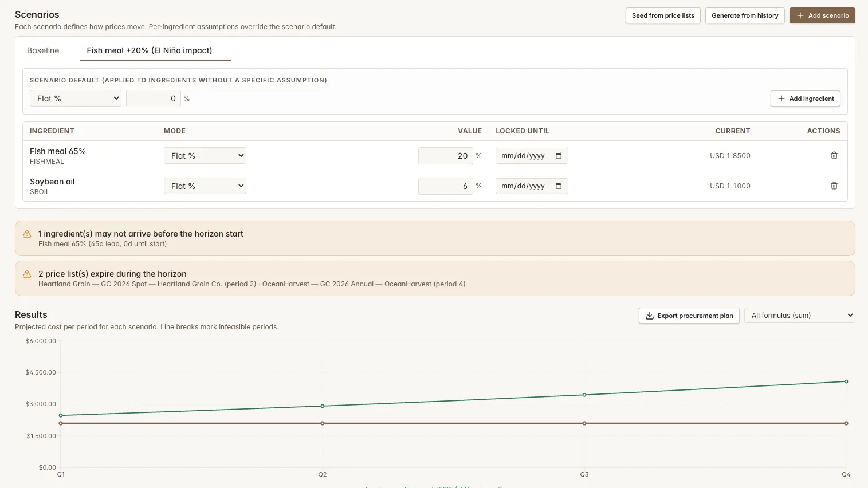Click FISHMEAL code text

coord(47,162)
